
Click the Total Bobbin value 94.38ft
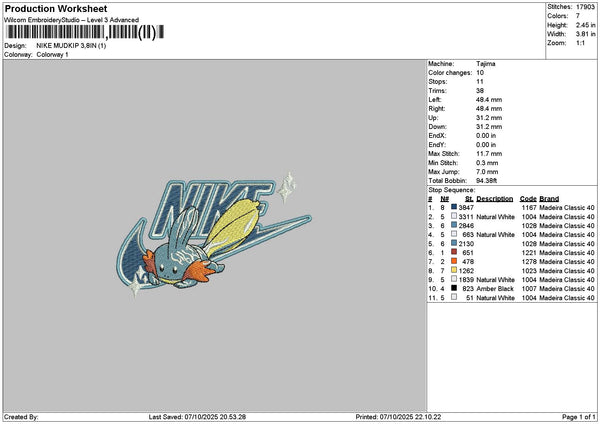tap(486, 181)
